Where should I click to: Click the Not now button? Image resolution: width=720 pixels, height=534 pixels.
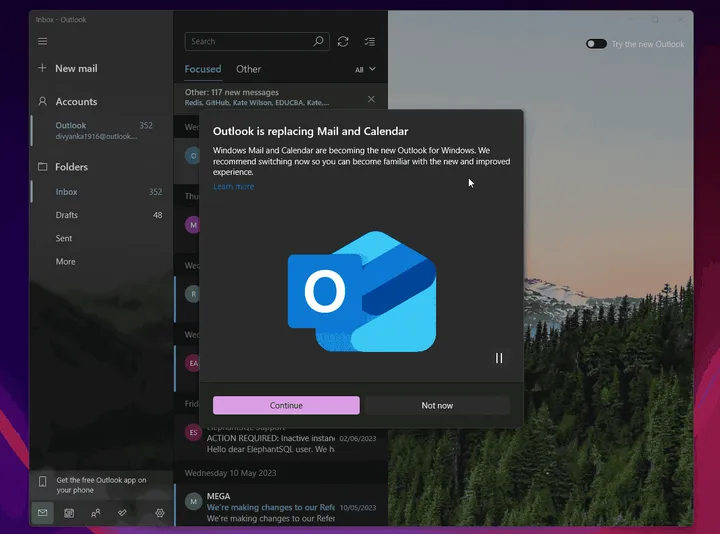point(437,405)
